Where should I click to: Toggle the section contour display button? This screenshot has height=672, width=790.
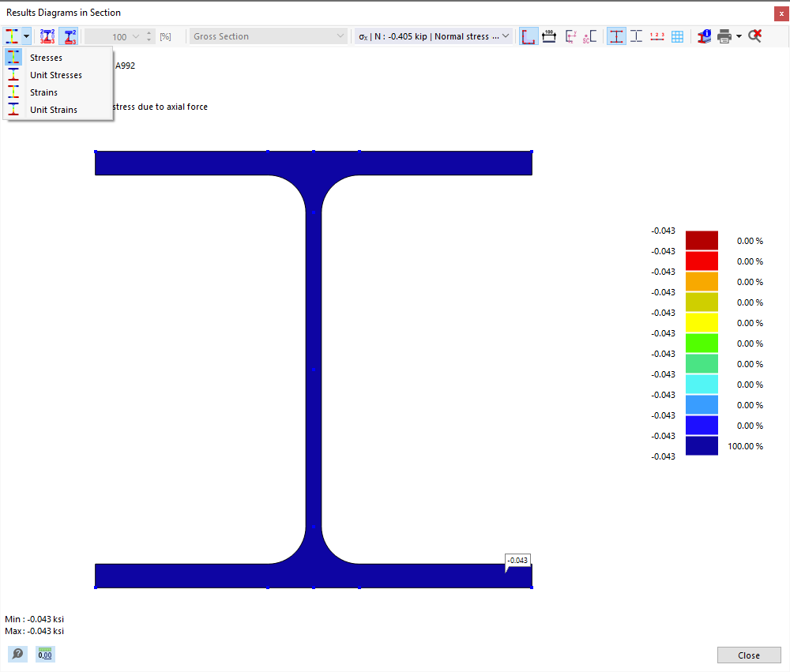(529, 36)
